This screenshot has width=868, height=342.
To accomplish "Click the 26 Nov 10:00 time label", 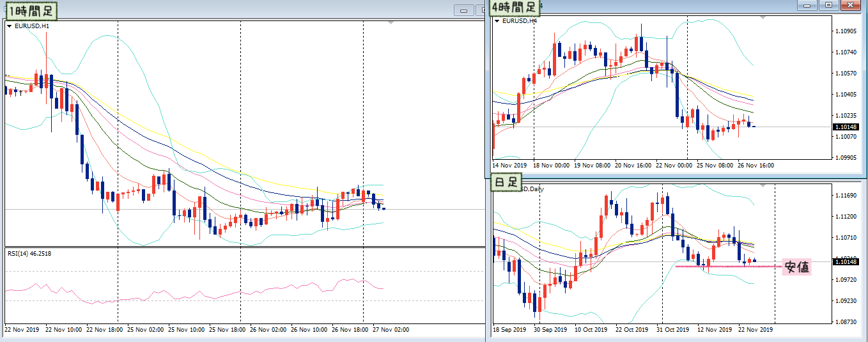I will (x=309, y=330).
